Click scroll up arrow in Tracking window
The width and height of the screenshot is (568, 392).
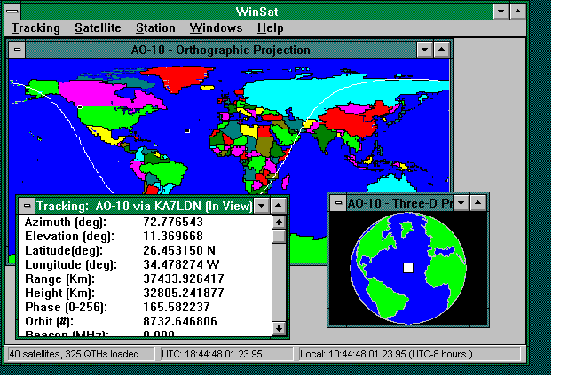(x=279, y=222)
